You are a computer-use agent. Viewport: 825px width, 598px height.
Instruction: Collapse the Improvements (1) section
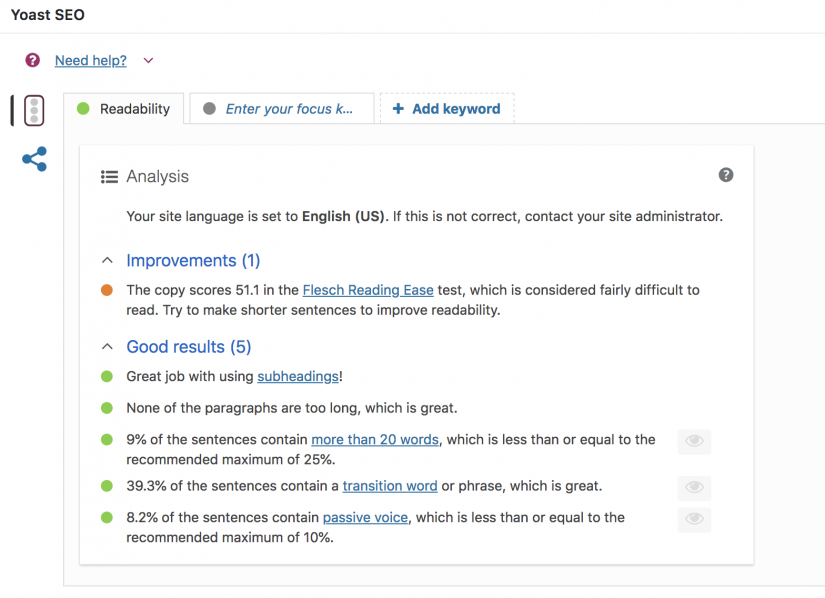point(107,259)
